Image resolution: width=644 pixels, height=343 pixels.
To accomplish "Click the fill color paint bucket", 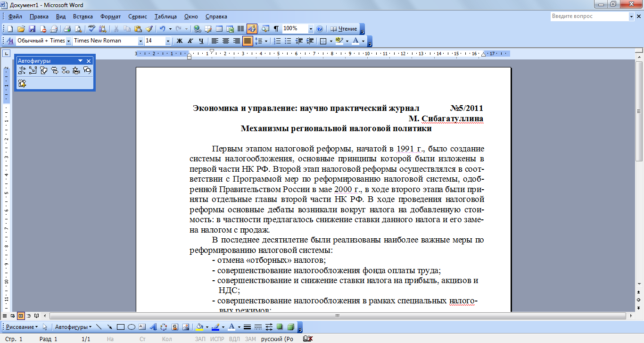I will pyautogui.click(x=200, y=327).
